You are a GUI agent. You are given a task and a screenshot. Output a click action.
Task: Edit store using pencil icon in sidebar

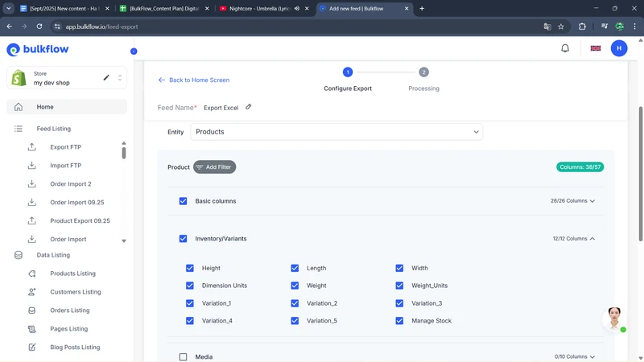pyautogui.click(x=106, y=78)
